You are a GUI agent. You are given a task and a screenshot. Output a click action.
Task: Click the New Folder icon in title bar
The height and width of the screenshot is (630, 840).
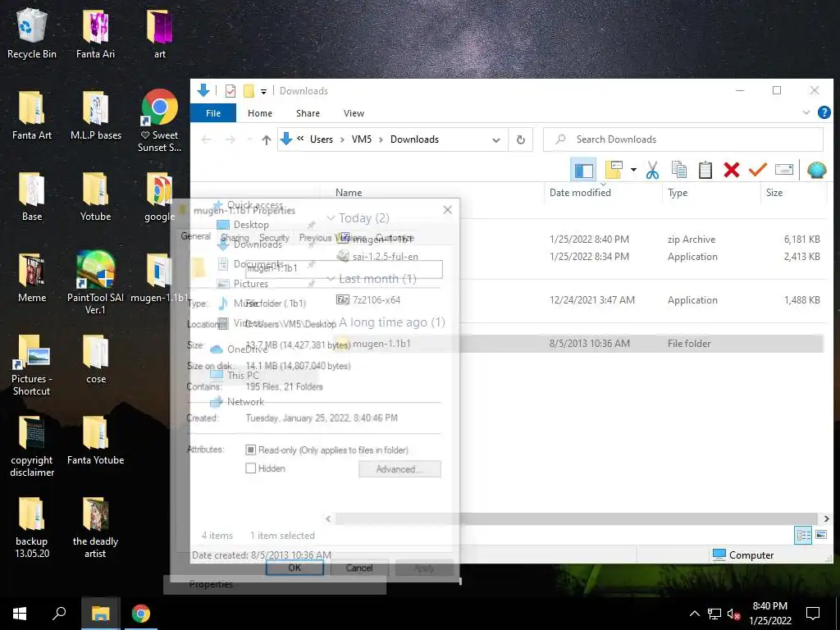click(x=249, y=91)
